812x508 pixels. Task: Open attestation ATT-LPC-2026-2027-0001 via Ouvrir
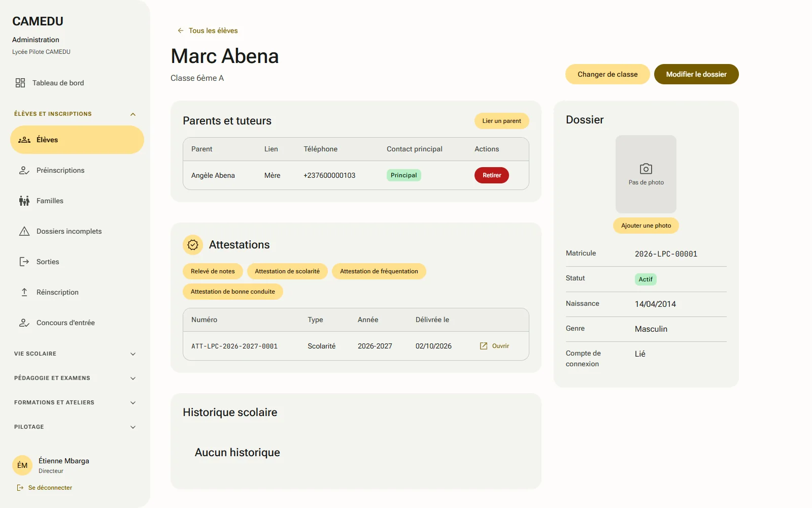click(494, 346)
